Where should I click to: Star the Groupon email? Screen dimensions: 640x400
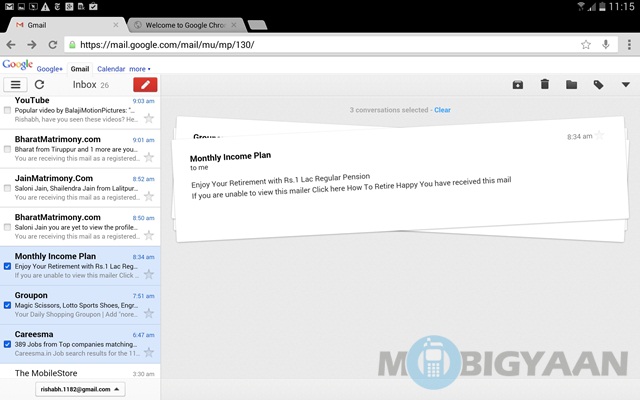[x=149, y=313]
